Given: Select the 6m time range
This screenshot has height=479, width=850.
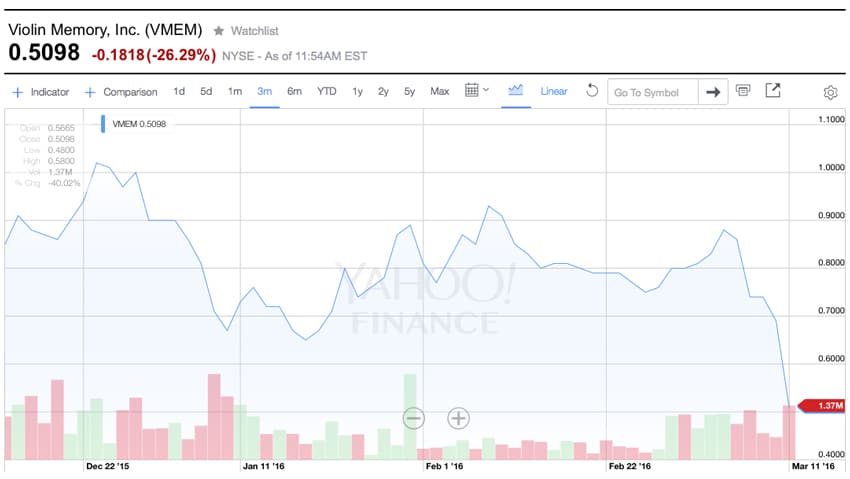Looking at the screenshot, I should 294,91.
